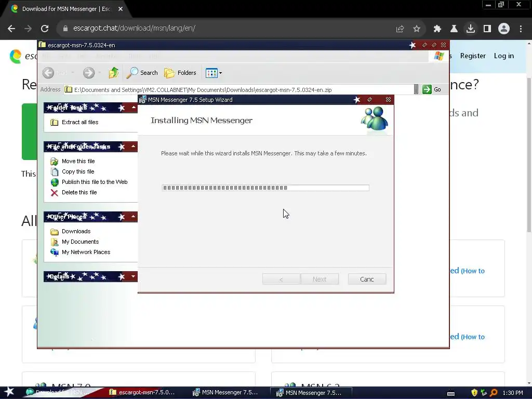
Task: Click the Share page icon in address bar
Action: (400, 29)
